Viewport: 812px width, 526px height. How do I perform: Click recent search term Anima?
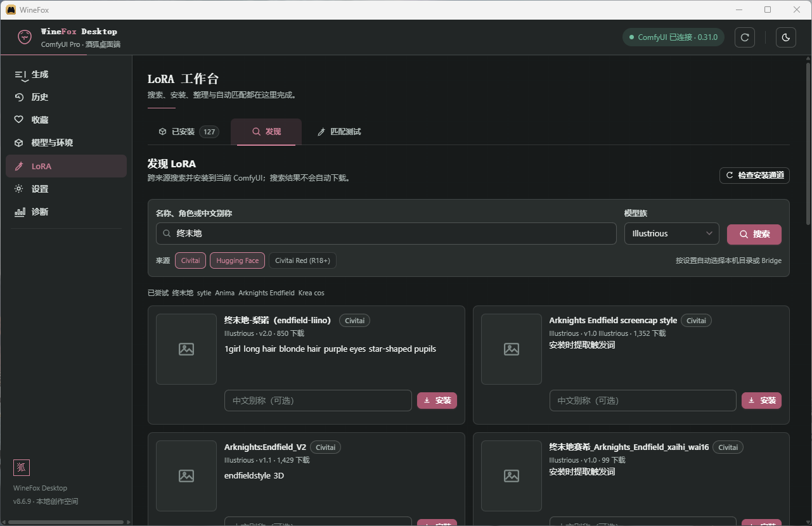pyautogui.click(x=224, y=293)
